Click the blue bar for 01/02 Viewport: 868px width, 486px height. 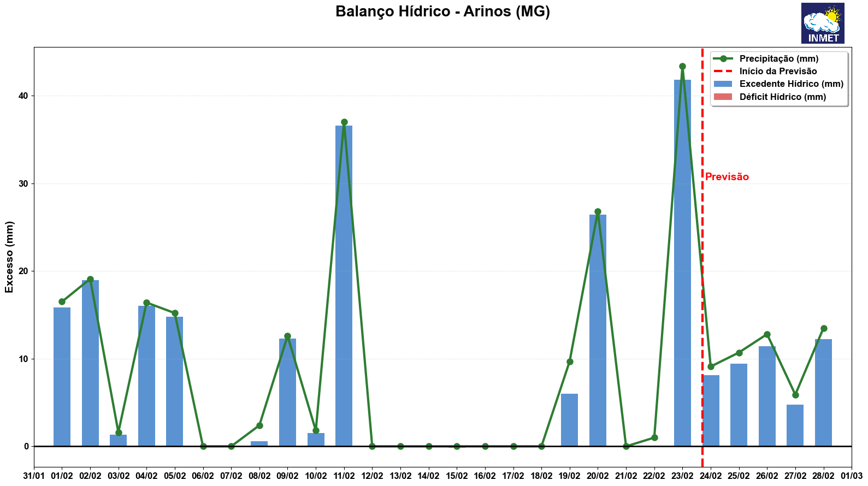[62, 377]
